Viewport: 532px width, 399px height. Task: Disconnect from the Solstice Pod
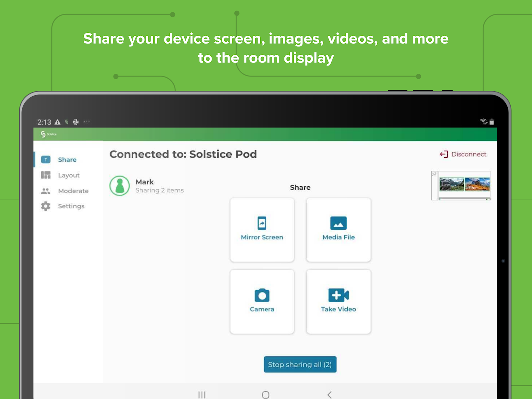[463, 154]
